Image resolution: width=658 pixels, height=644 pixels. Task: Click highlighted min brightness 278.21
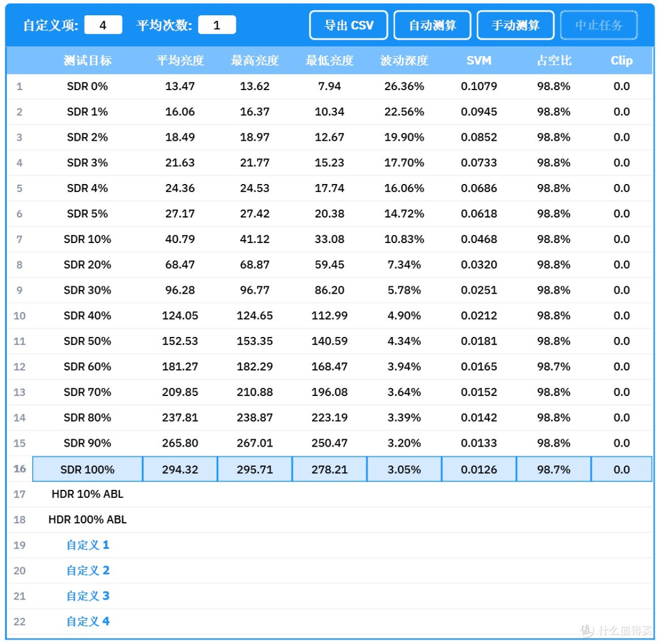coord(330,469)
